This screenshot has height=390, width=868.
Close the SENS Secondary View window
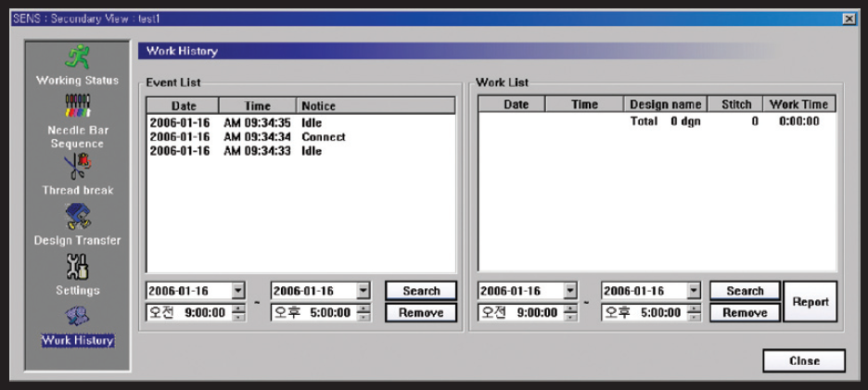[849, 19]
